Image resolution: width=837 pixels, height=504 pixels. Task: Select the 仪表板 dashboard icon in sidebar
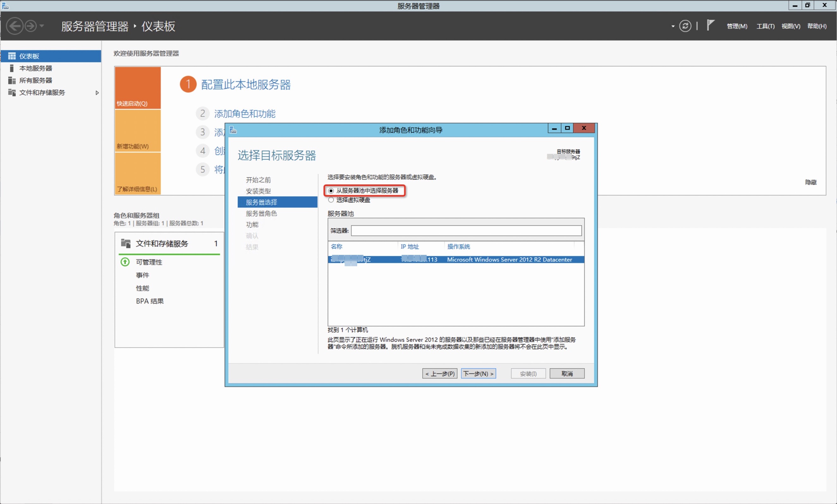point(12,56)
